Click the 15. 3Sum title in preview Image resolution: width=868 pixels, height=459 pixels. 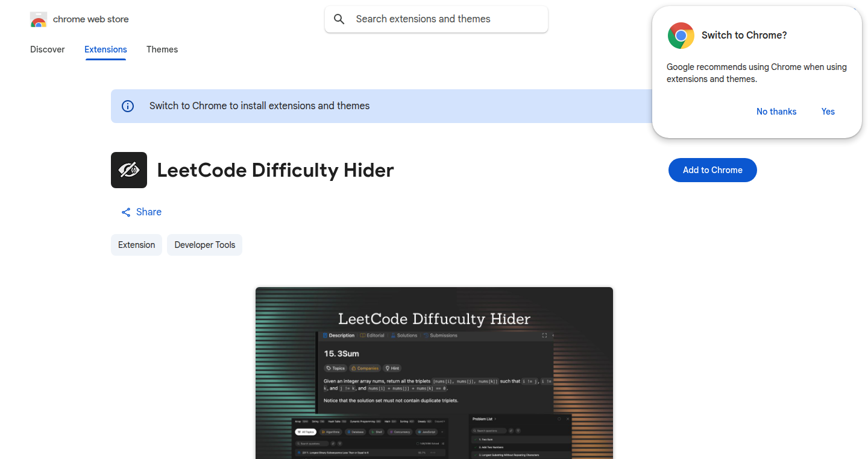tap(342, 353)
